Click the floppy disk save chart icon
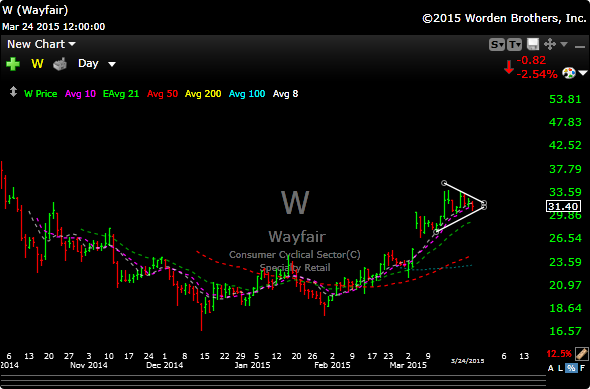 point(532,44)
